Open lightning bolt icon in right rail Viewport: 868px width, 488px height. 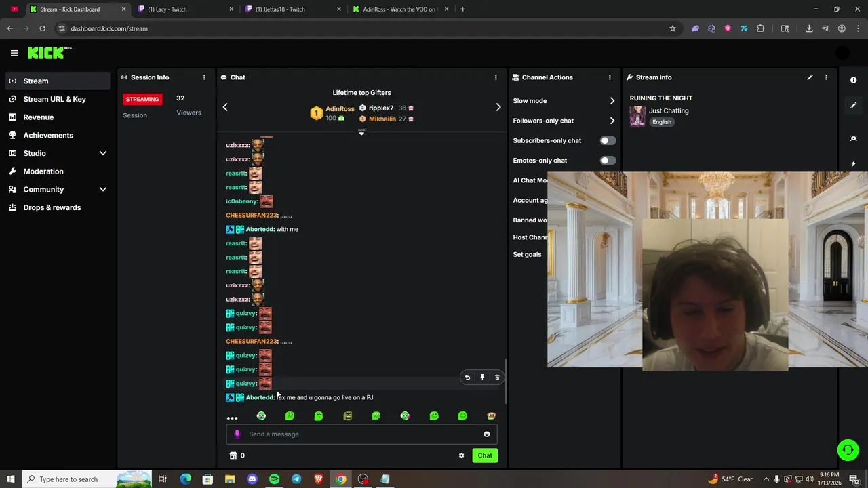853,163
